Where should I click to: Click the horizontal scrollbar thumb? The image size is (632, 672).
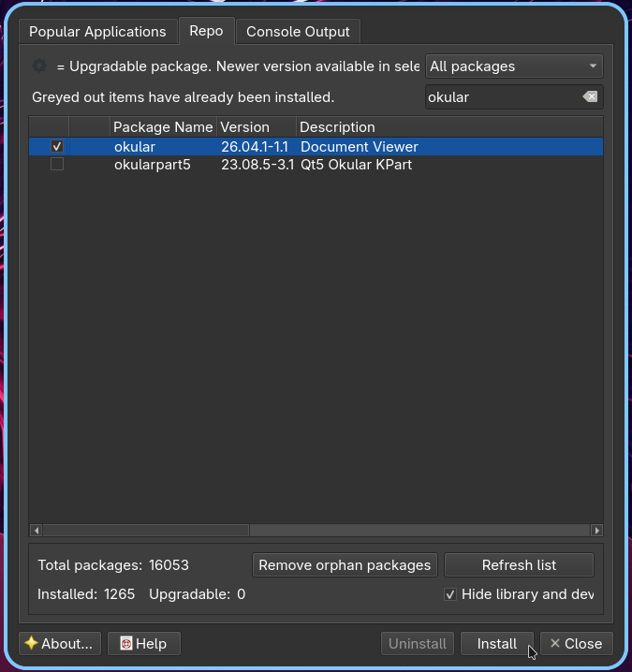pos(146,530)
